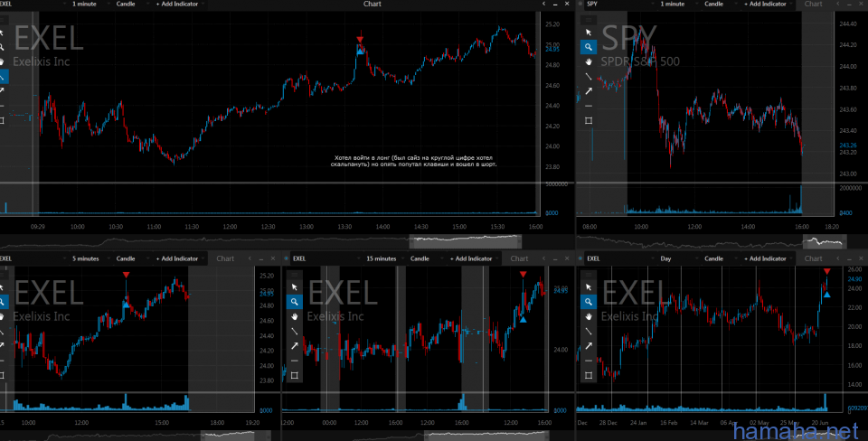868x441 pixels.
Task: Click red trade marker on EXEL 5 minutes chart
Action: 127,275
